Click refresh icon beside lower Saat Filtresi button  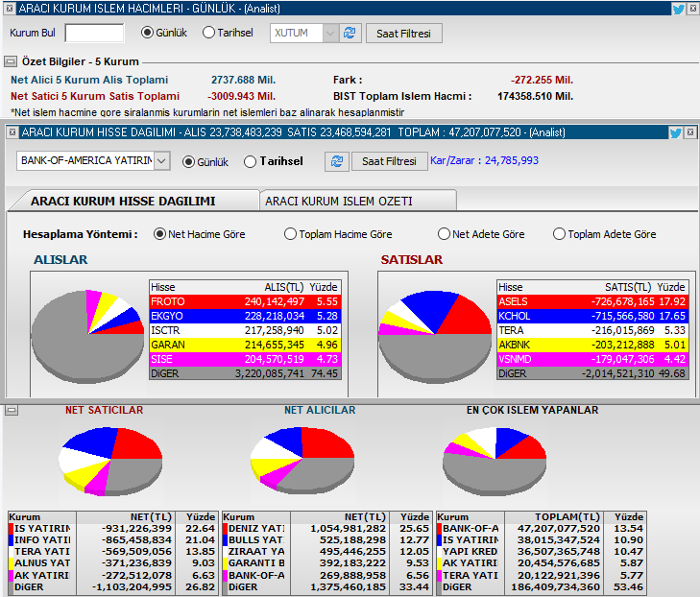click(337, 161)
